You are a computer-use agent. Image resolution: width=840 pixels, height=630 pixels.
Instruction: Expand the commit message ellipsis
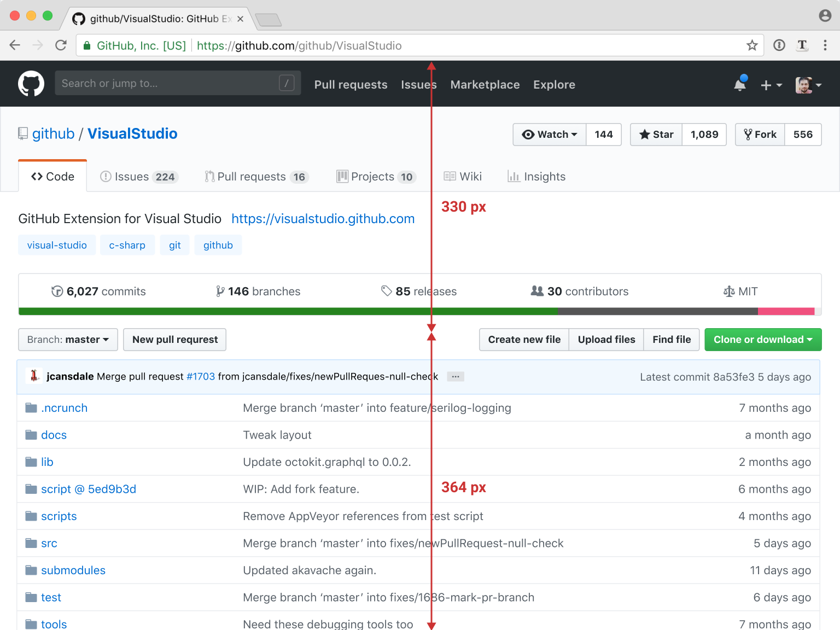(455, 377)
